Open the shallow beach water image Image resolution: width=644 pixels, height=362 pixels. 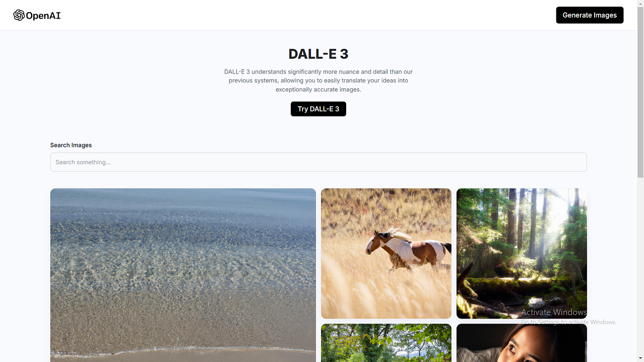click(183, 275)
